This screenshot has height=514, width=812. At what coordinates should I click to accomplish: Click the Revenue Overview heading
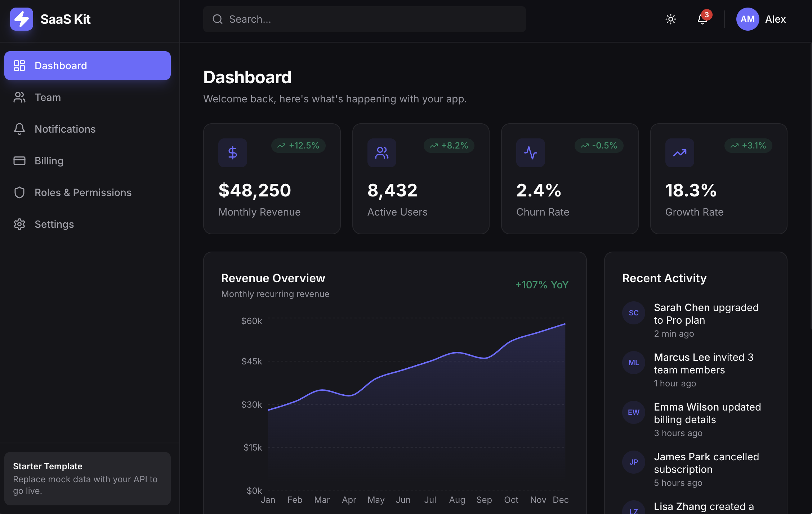[273, 278]
